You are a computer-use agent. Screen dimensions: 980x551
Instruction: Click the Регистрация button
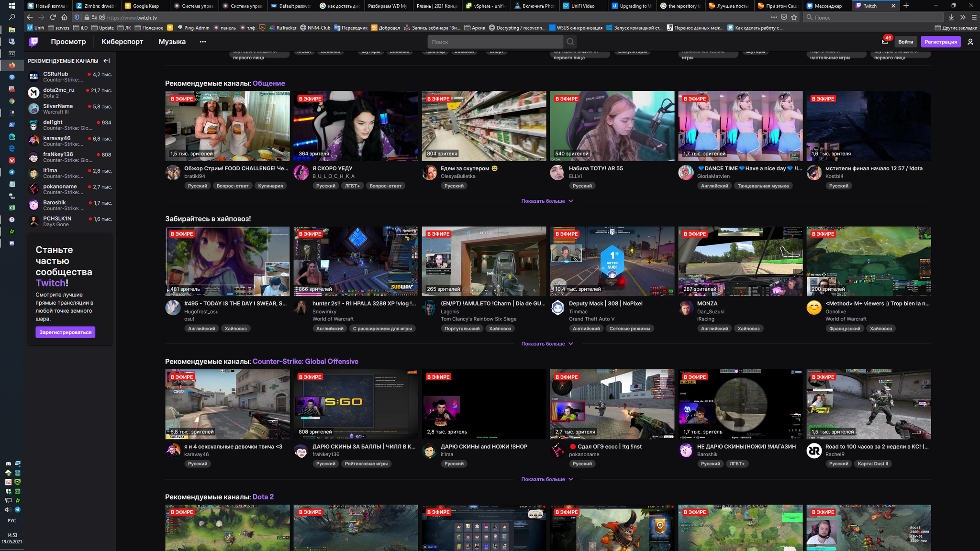[x=940, y=42]
